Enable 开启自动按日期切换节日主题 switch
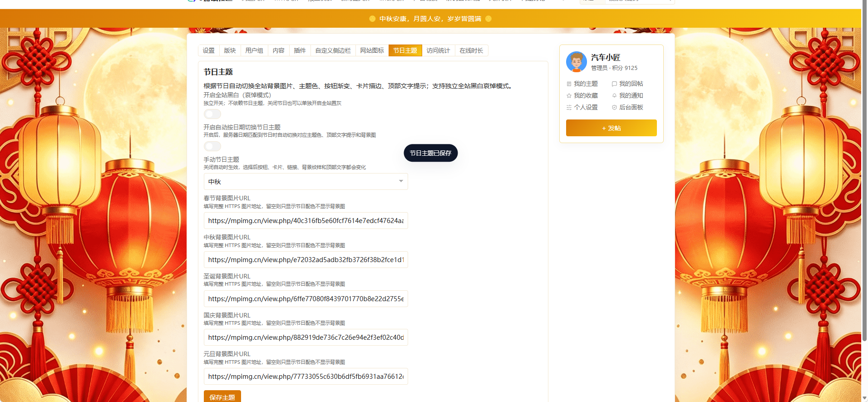 pos(212,146)
